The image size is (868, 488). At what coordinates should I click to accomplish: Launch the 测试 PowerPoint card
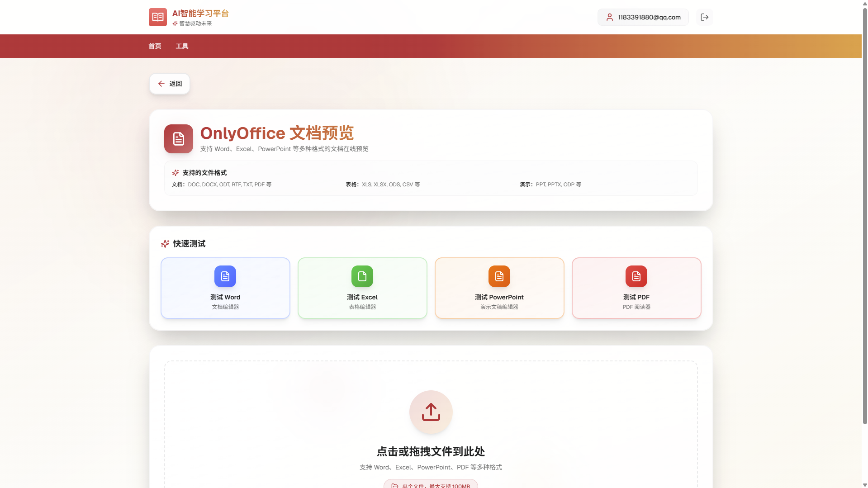point(499,288)
